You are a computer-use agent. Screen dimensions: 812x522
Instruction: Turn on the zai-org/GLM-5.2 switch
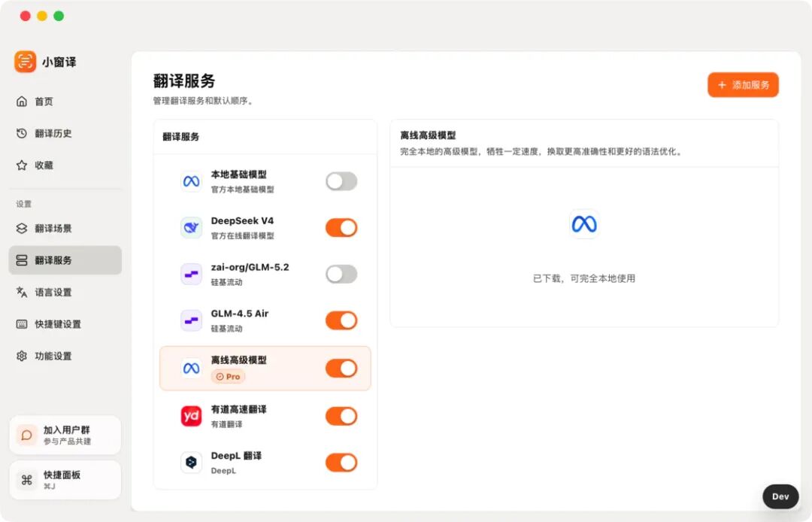click(x=341, y=274)
